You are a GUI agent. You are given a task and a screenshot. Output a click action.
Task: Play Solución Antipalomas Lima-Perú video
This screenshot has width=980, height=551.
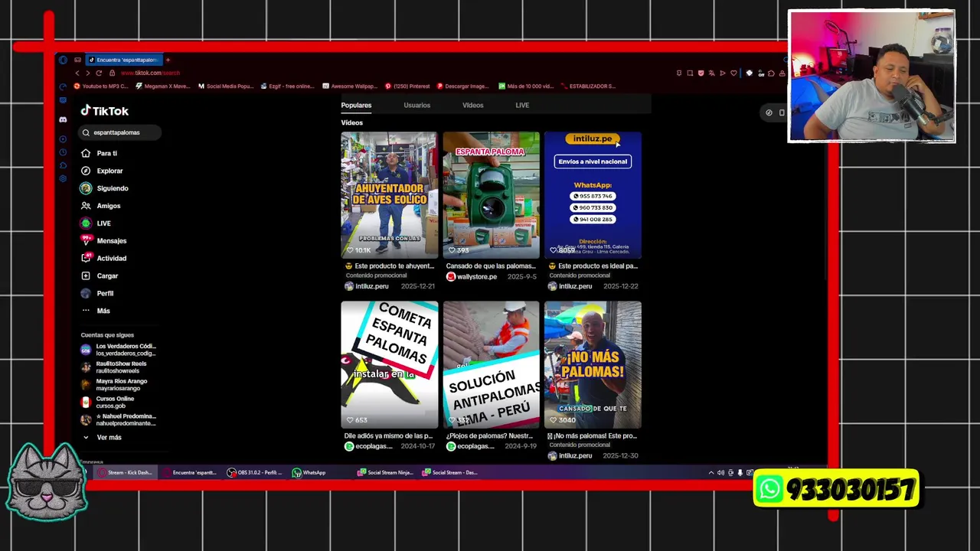(491, 364)
